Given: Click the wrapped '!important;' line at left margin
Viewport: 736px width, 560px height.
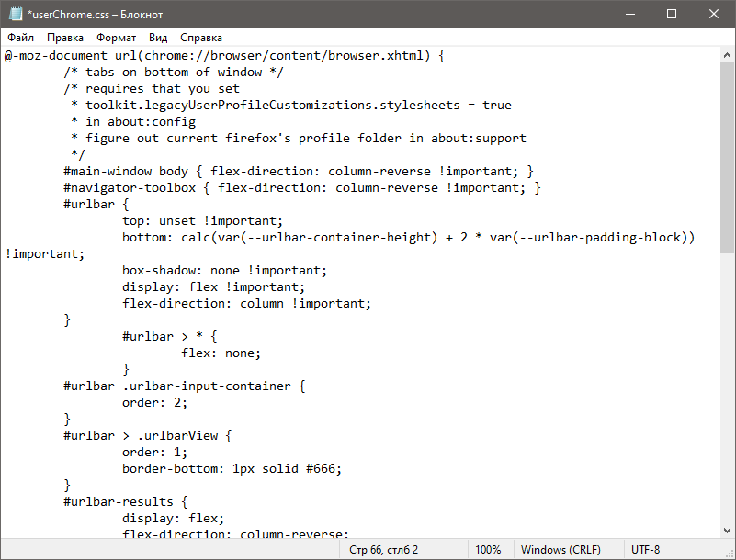Looking at the screenshot, I should (45, 253).
